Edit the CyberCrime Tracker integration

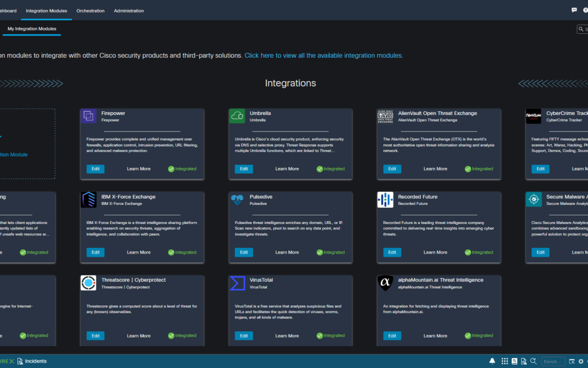(x=541, y=169)
